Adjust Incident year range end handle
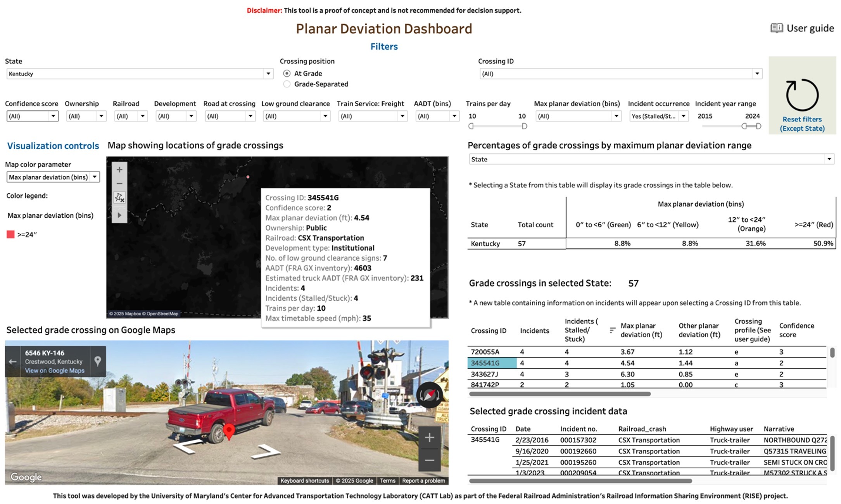The image size is (841, 504). click(758, 126)
